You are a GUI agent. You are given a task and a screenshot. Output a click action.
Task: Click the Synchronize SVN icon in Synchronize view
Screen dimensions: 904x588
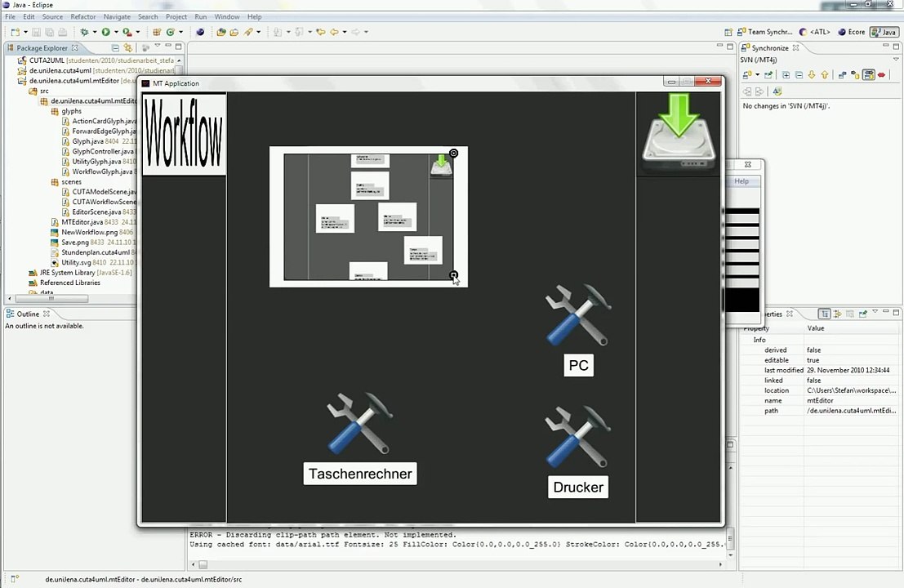tap(746, 75)
